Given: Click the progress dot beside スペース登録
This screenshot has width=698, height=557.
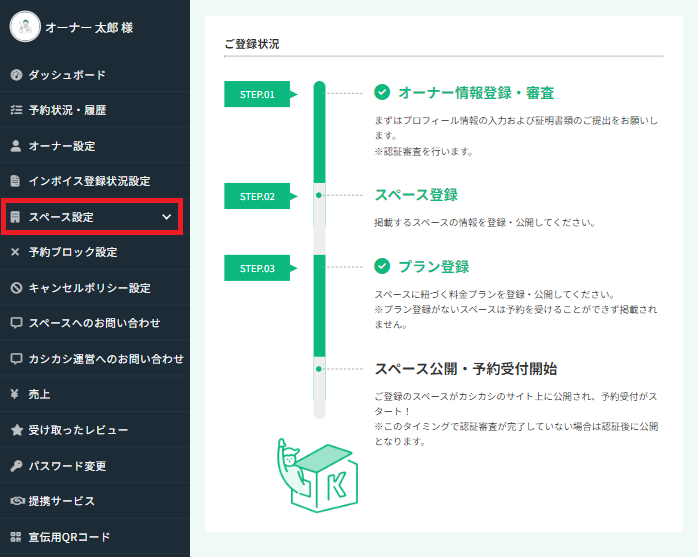Looking at the screenshot, I should pyautogui.click(x=319, y=195).
